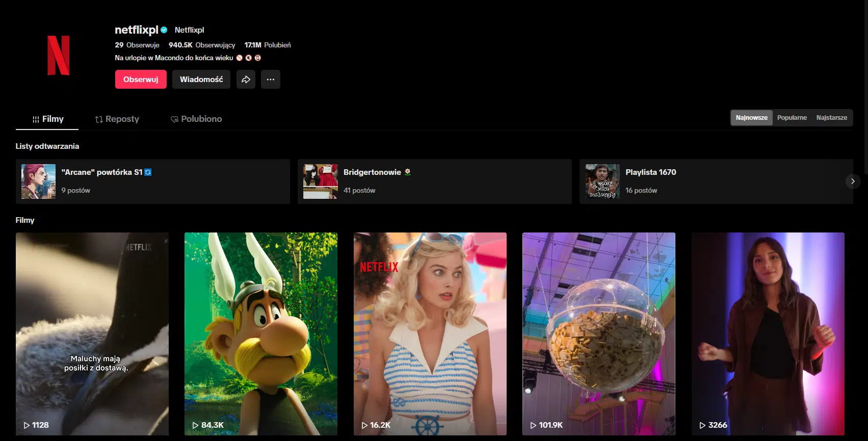This screenshot has width=868, height=441.
Task: Switch to the Reposty tab
Action: click(117, 119)
